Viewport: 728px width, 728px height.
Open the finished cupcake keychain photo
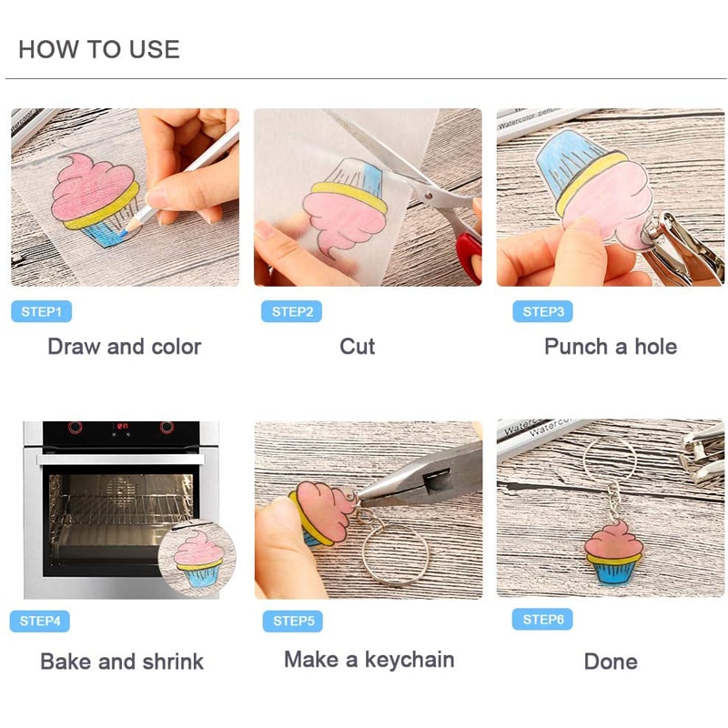pos(611,509)
